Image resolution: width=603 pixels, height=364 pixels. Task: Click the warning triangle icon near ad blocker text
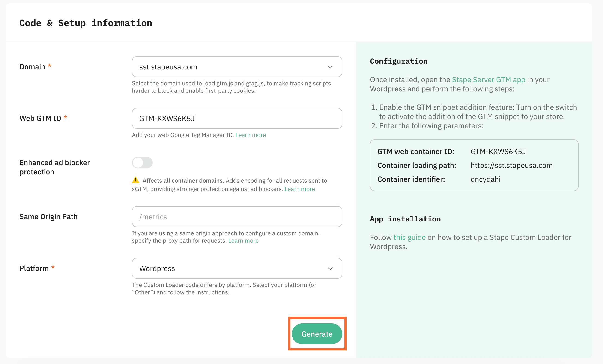pos(136,180)
